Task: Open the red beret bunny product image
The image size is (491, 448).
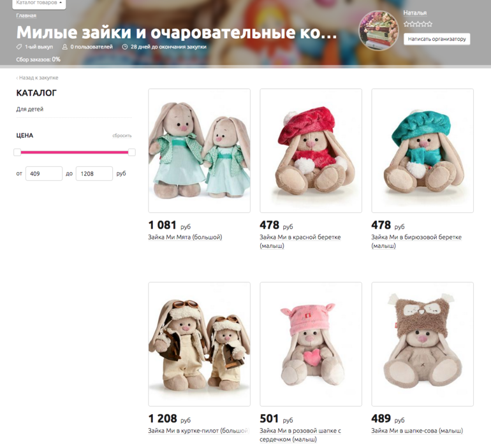Action: pos(311,151)
